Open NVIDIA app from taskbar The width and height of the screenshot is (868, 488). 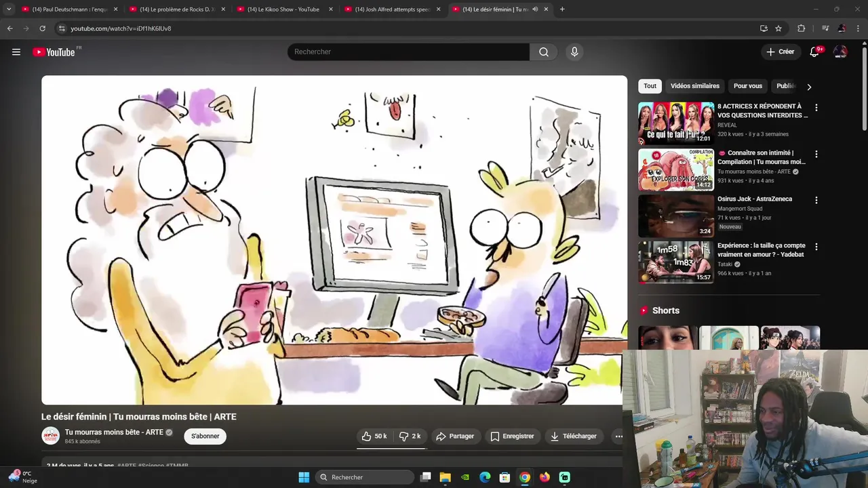[465, 477]
